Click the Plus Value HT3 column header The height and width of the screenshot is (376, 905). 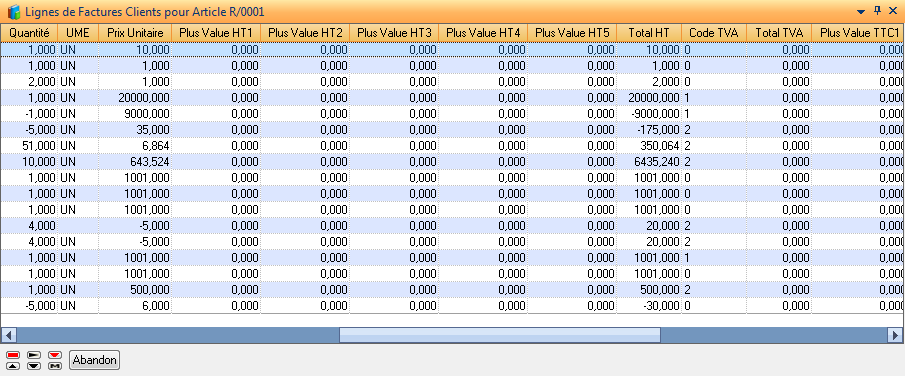394,33
